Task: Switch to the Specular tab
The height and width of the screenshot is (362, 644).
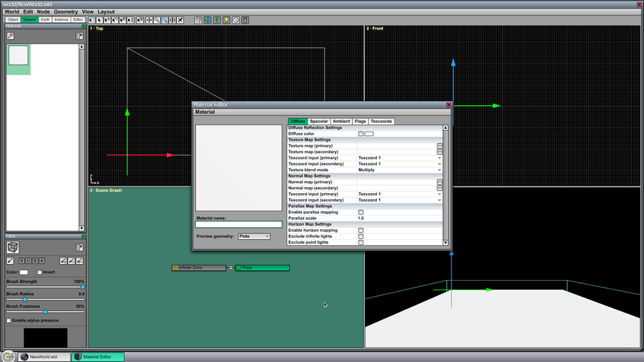Action: pyautogui.click(x=319, y=121)
